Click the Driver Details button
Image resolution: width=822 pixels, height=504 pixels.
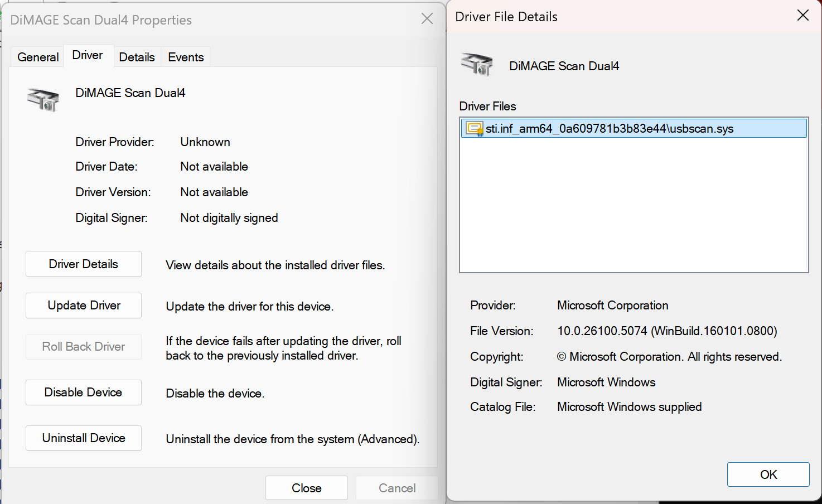[x=84, y=264]
